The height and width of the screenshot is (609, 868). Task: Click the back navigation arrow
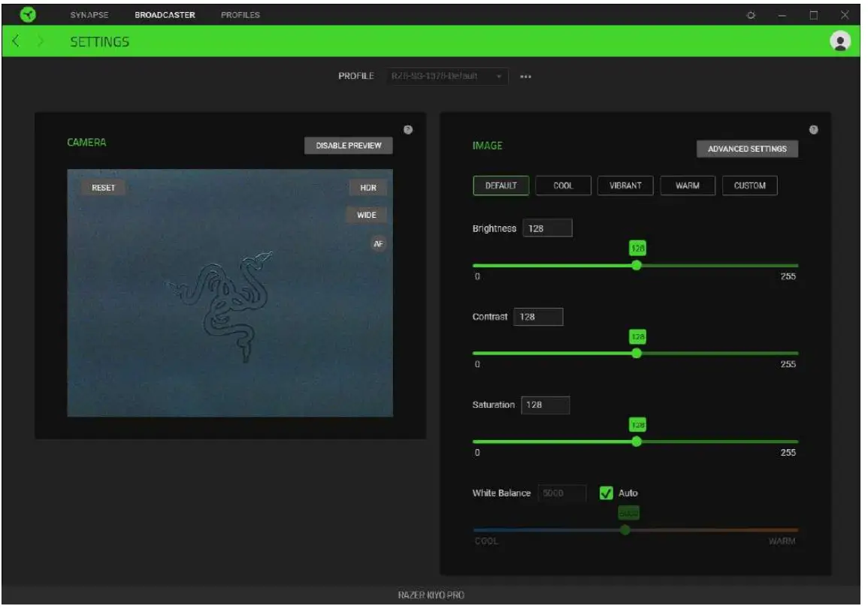(15, 41)
